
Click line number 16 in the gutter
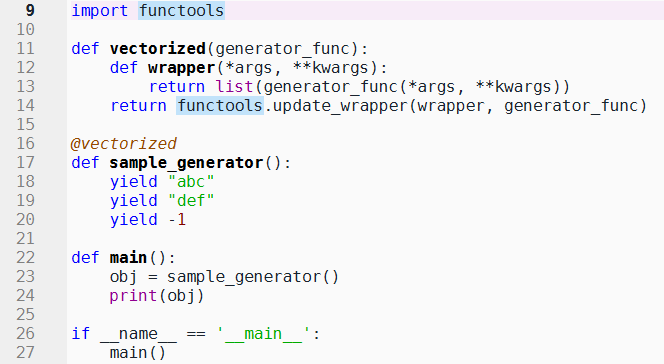(x=25, y=143)
